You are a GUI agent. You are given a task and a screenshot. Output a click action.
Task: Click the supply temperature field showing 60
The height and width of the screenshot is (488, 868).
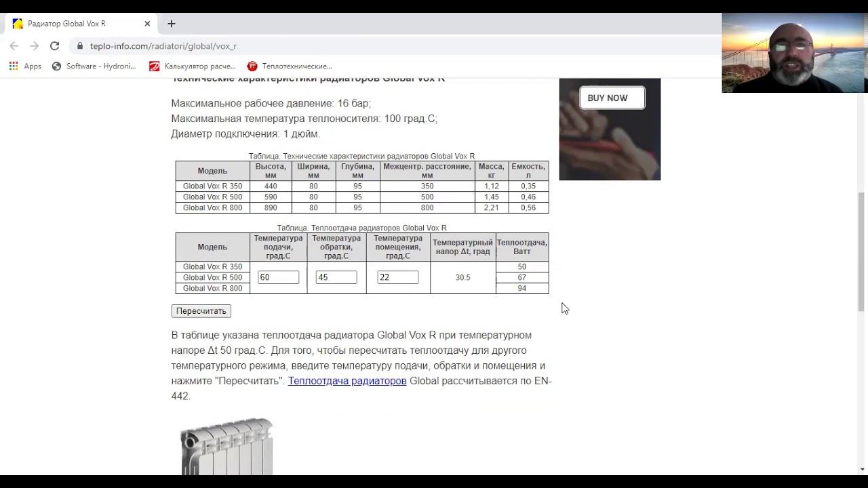click(x=279, y=277)
